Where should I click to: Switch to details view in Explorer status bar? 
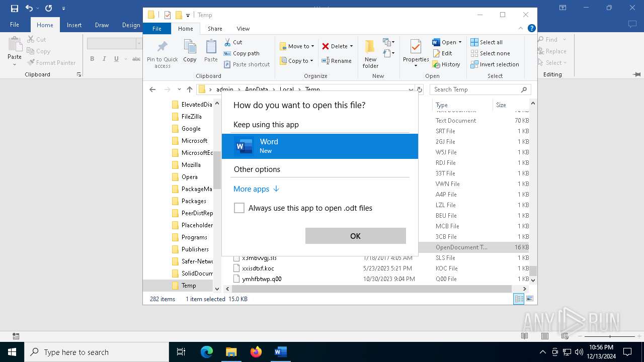[518, 299]
